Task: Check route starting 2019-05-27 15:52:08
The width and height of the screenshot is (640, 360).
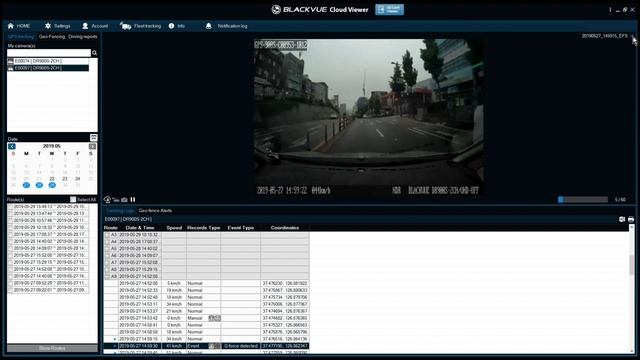Action: (10, 255)
